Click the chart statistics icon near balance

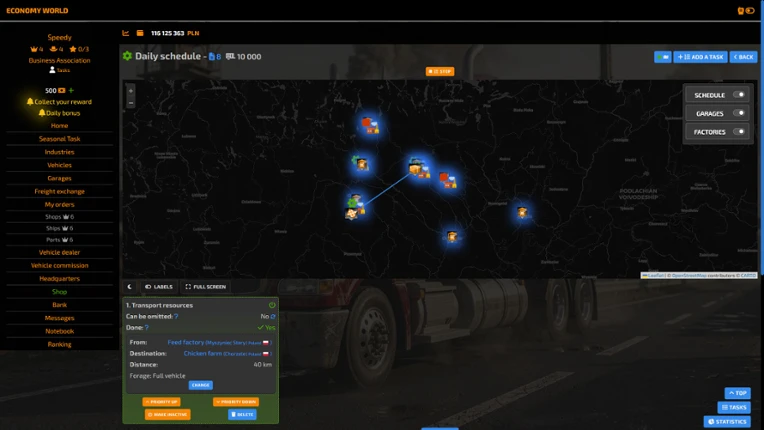click(x=126, y=33)
